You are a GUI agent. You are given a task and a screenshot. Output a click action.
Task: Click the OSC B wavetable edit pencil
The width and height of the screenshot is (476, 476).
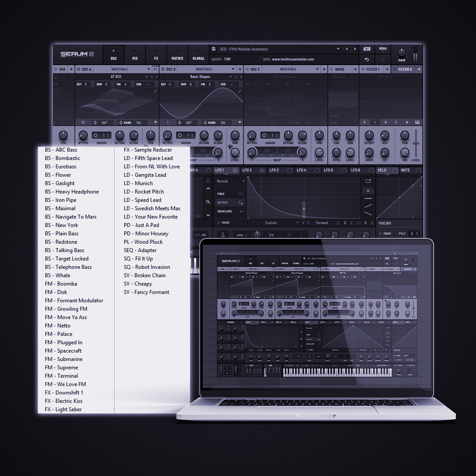240,91
